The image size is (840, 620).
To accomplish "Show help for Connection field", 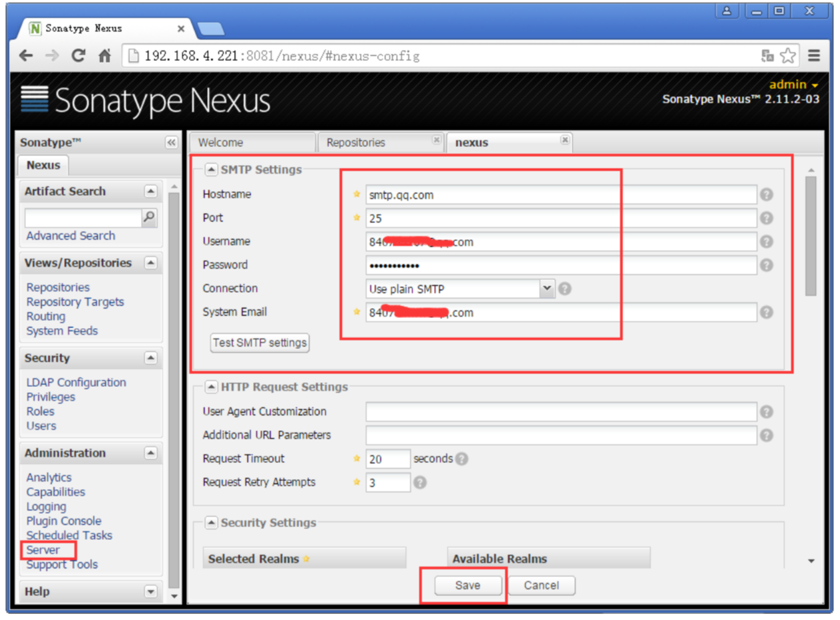I will pos(565,289).
